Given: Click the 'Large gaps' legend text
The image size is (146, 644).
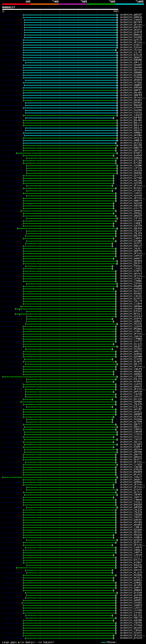Looking at the screenshot, I should [x=10, y=642].
